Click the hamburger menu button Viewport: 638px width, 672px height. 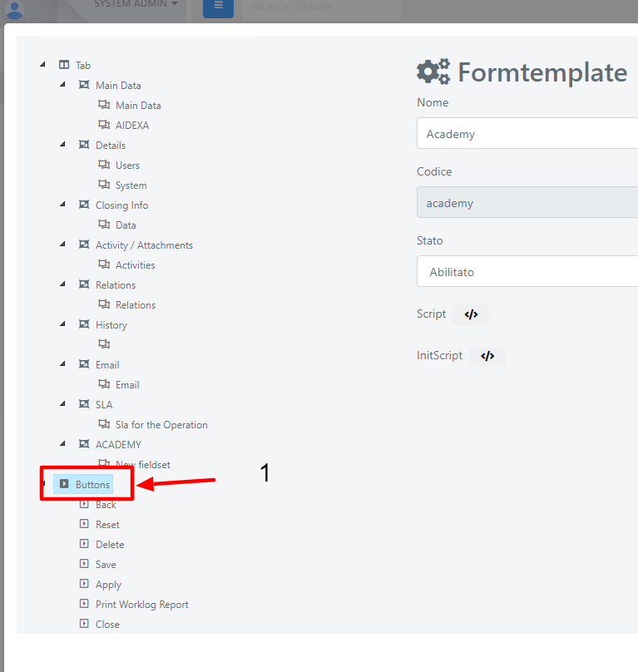click(x=218, y=7)
